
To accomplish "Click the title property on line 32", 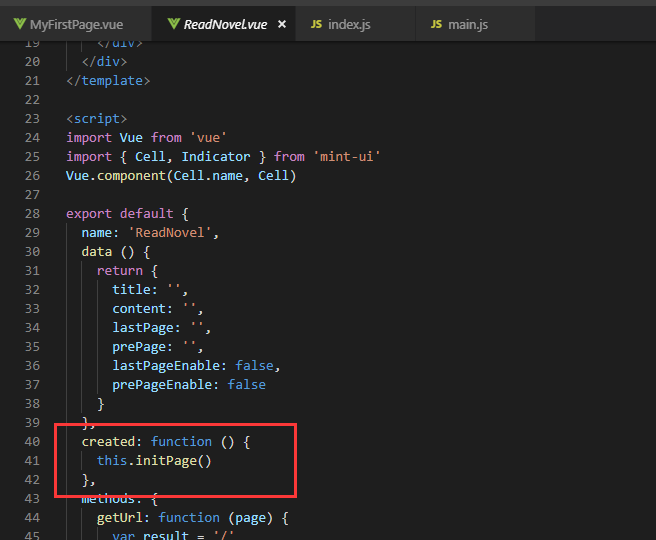I will [131, 289].
